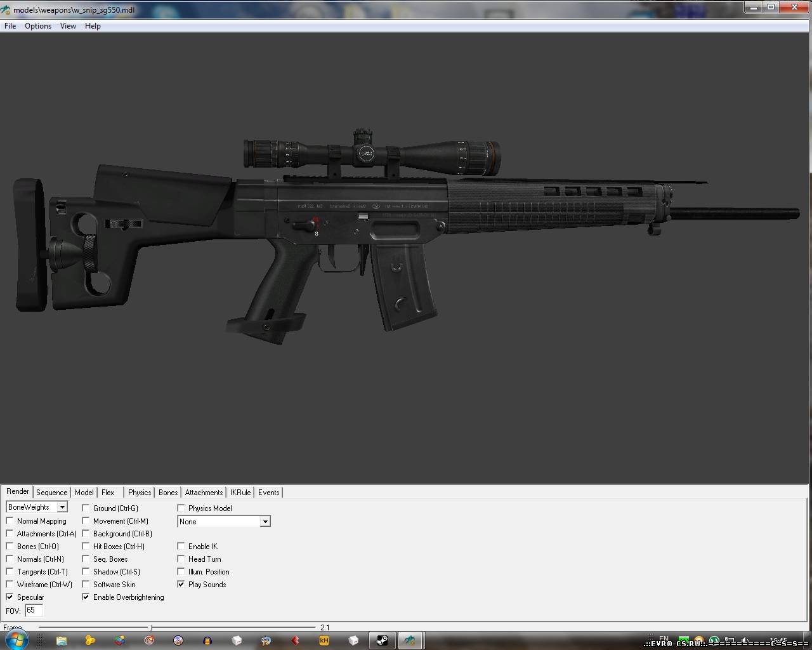The width and height of the screenshot is (812, 650).
Task: Open the multicolored cube taskbar icon
Action: click(120, 640)
